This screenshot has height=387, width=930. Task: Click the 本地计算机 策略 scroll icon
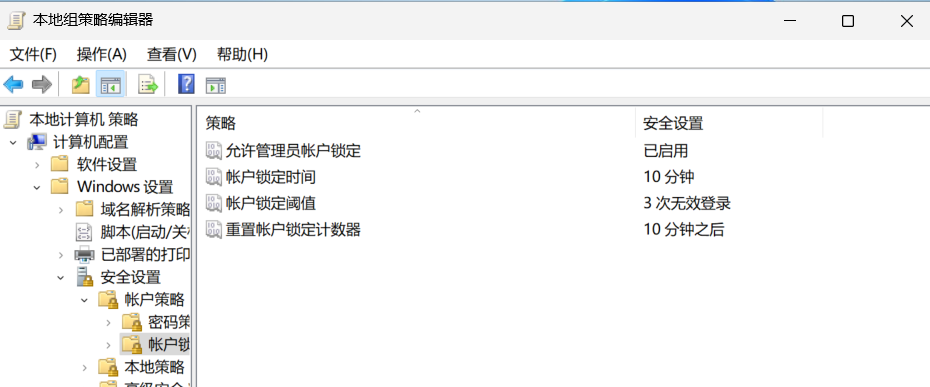click(x=13, y=119)
